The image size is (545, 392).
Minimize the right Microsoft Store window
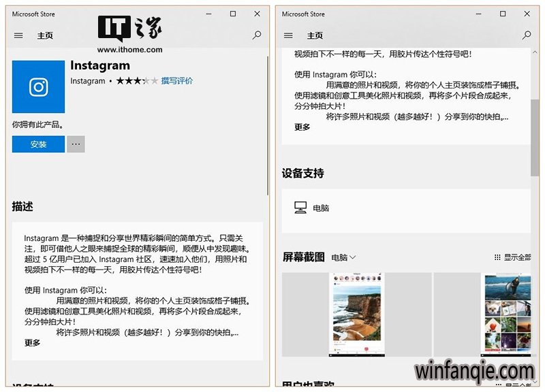479,14
